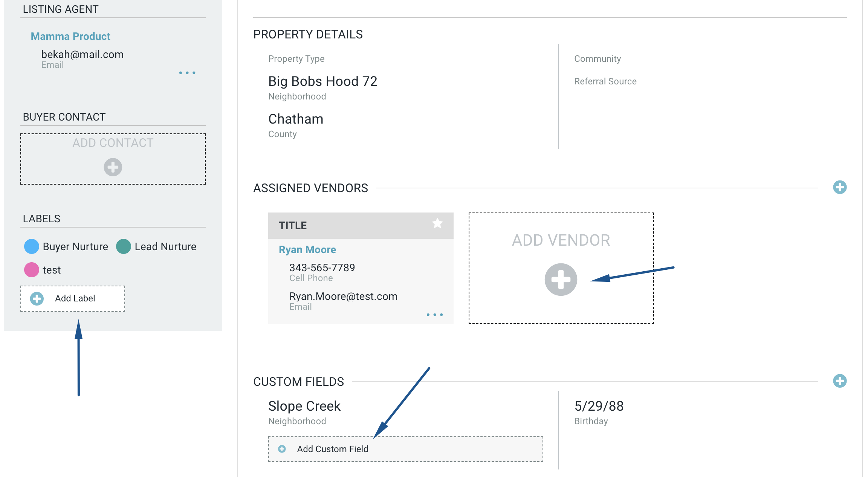Click the plus icon beside ASSIGNED VENDORS heading
The width and height of the screenshot is (868, 477).
coord(839,187)
